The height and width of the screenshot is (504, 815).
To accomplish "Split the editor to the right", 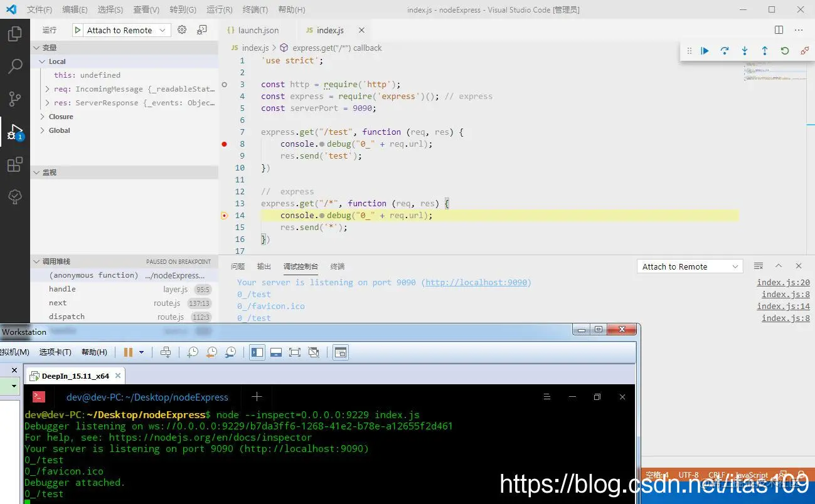I will 779,30.
